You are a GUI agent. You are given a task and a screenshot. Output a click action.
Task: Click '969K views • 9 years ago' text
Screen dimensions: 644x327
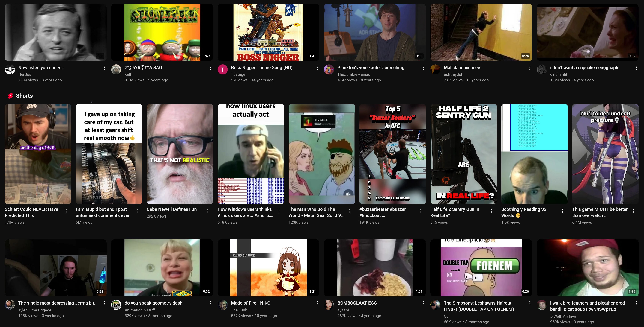click(572, 322)
